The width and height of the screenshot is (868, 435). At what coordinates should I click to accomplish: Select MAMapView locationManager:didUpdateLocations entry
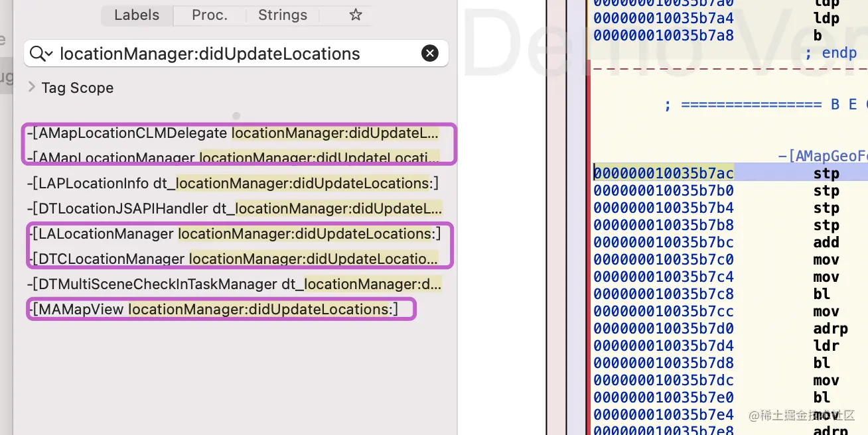(212, 309)
